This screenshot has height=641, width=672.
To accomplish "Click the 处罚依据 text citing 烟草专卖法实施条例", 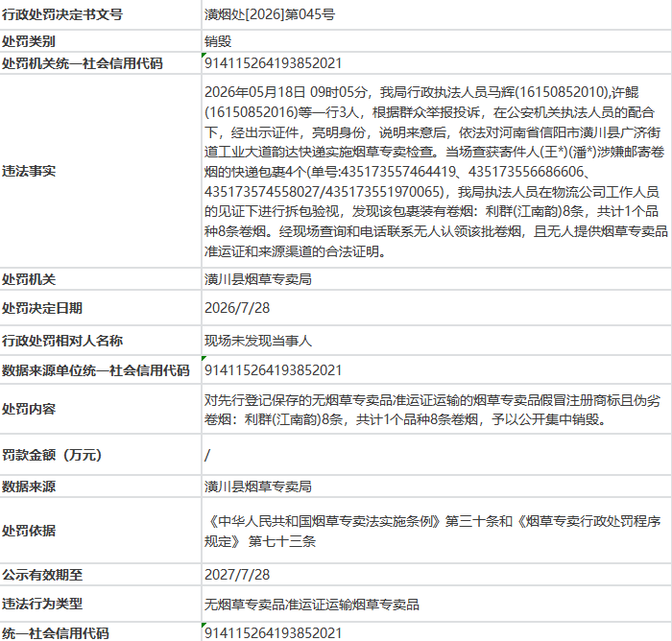I will pyautogui.click(x=432, y=532).
